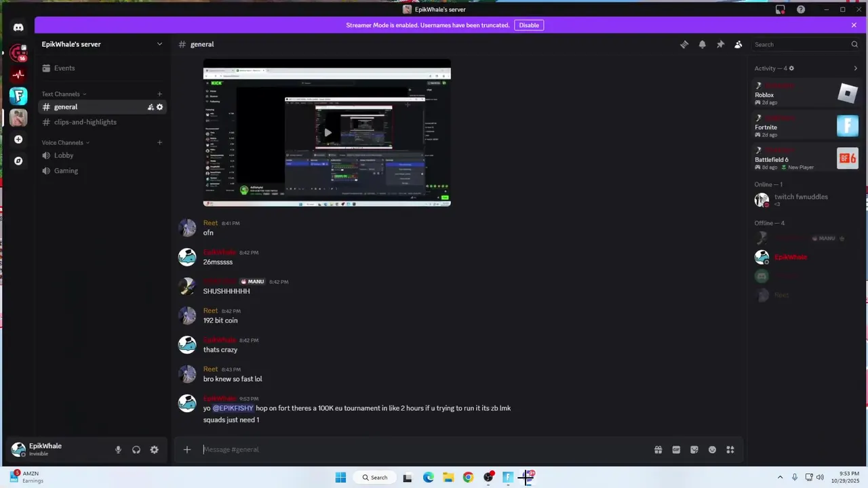Open Activity settings gear
868x488 pixels.
791,68
